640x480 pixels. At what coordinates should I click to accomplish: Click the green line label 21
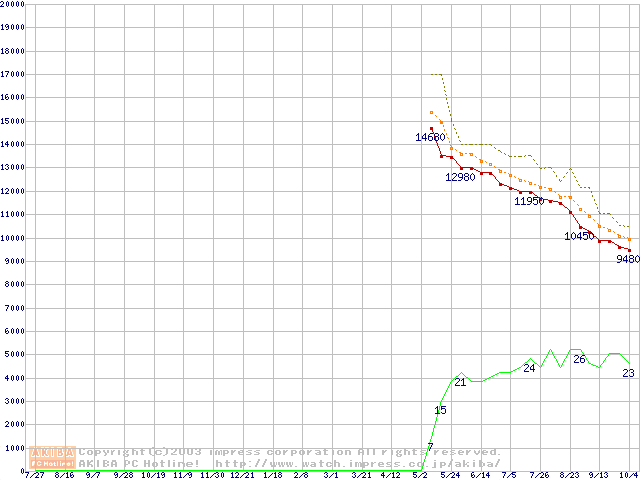click(x=460, y=382)
